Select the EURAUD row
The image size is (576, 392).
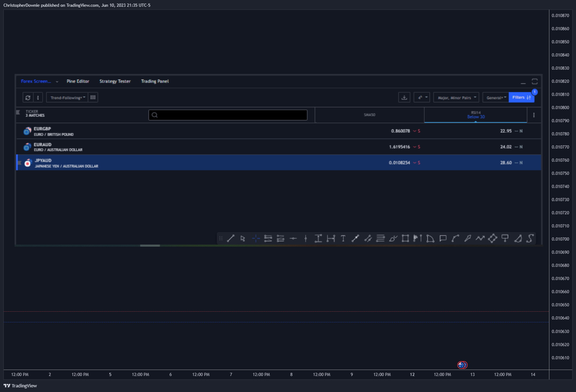[279, 147]
